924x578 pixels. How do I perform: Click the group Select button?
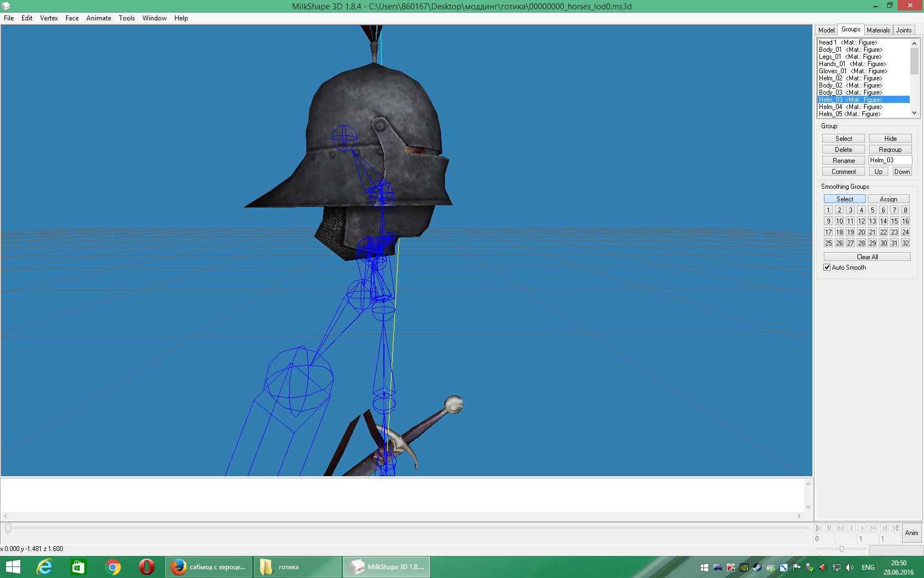[x=844, y=139]
